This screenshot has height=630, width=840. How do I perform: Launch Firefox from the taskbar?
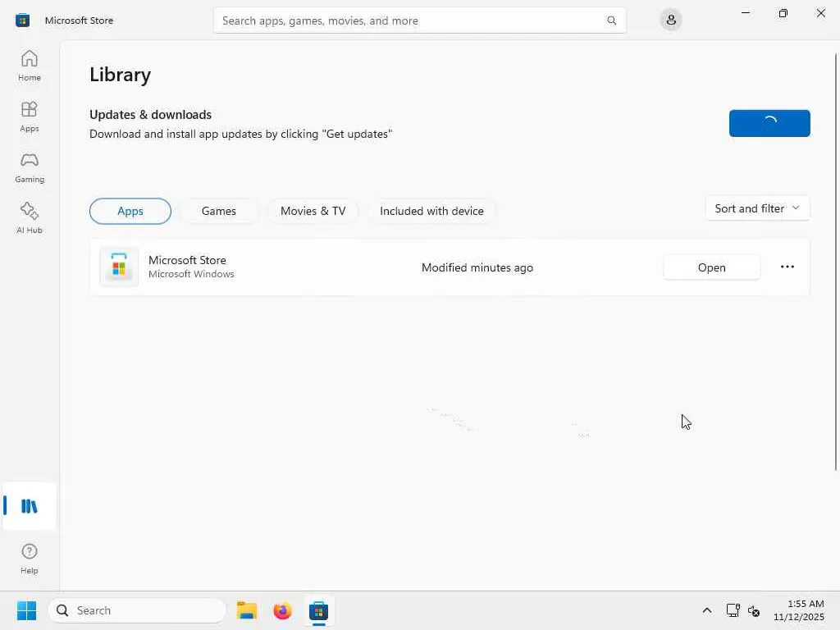(282, 610)
